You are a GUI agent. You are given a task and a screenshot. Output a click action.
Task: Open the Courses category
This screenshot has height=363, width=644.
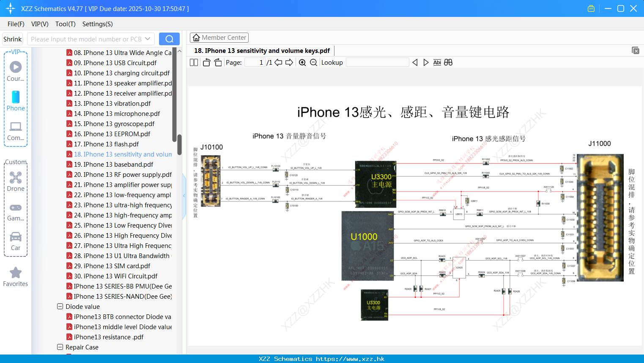16,71
